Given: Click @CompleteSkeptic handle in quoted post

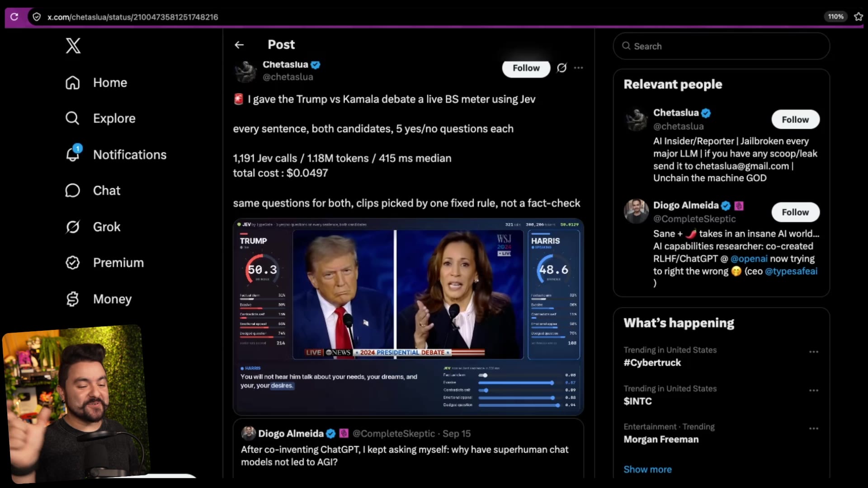Looking at the screenshot, I should point(393,434).
